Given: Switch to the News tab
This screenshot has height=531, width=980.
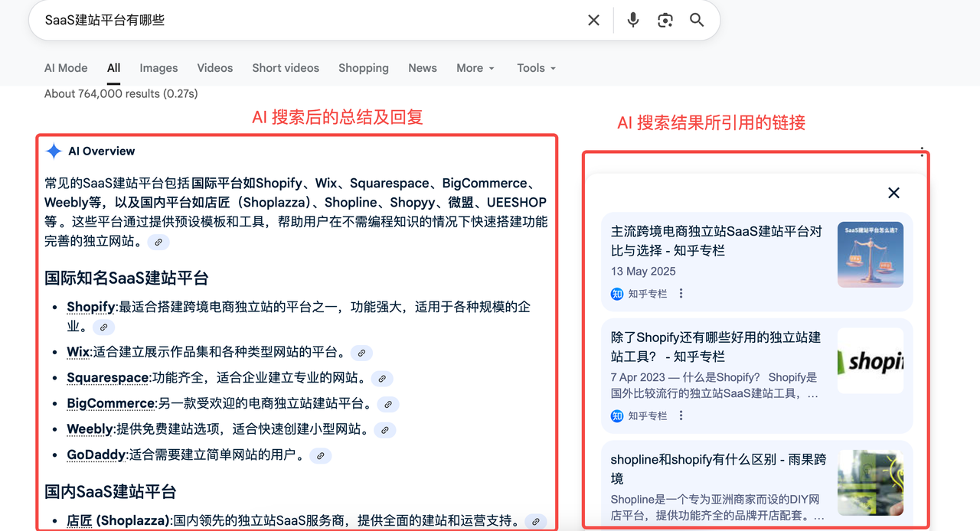Looking at the screenshot, I should click(x=422, y=67).
